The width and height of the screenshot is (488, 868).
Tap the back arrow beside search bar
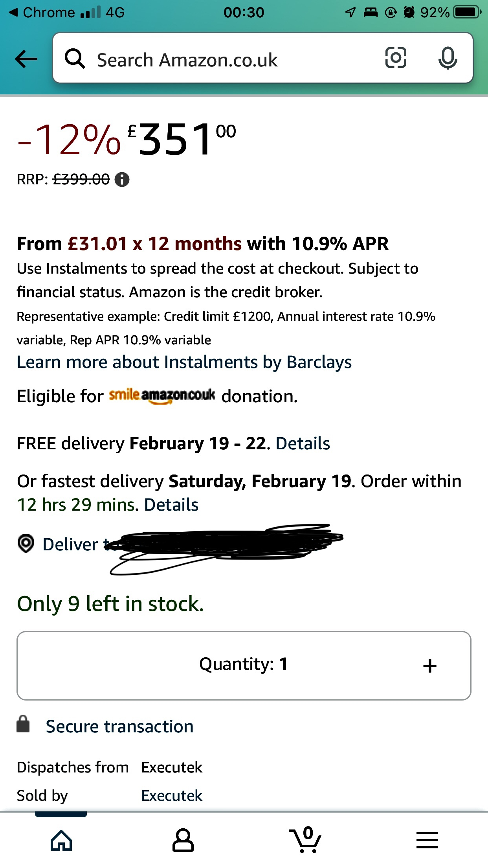click(26, 59)
